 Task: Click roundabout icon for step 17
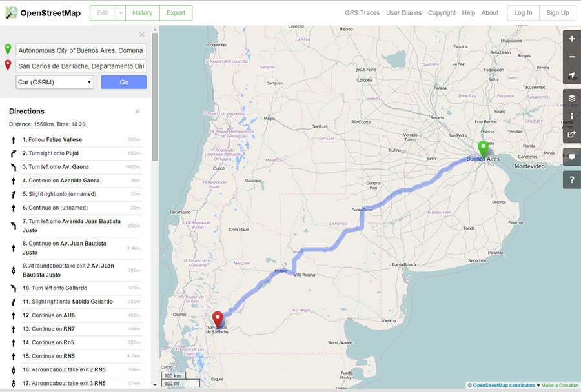point(14,383)
